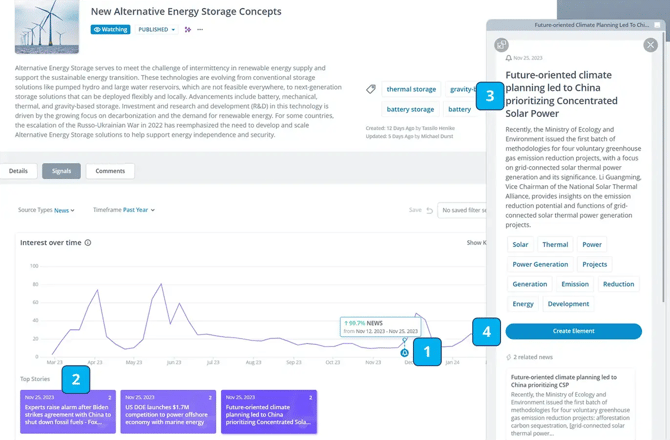Click the purple connections icon beside Published
Screen dimensions: 670x440
tap(187, 30)
